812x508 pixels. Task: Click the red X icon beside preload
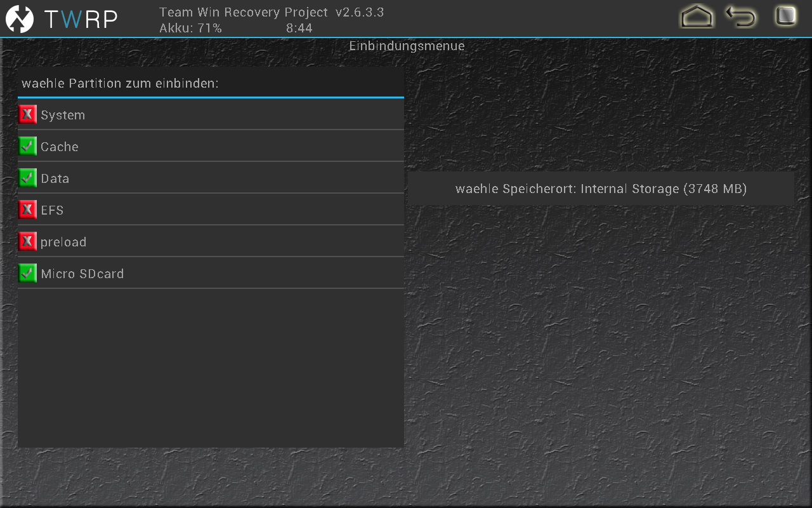[x=27, y=242]
